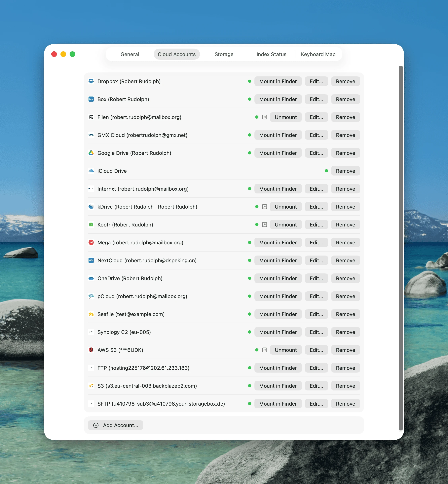Viewport: 448px width, 484px height.
Task: Click the Box service icon
Action: (x=91, y=99)
